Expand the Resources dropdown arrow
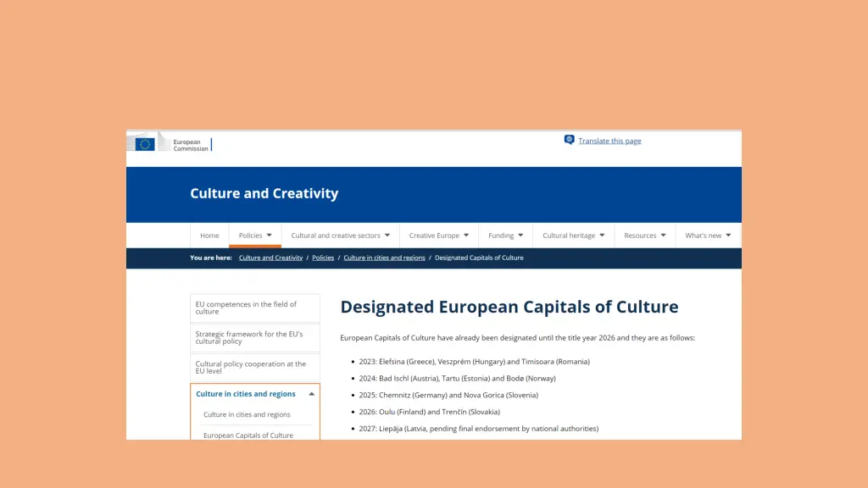Viewport: 868px width, 488px height. [x=663, y=236]
